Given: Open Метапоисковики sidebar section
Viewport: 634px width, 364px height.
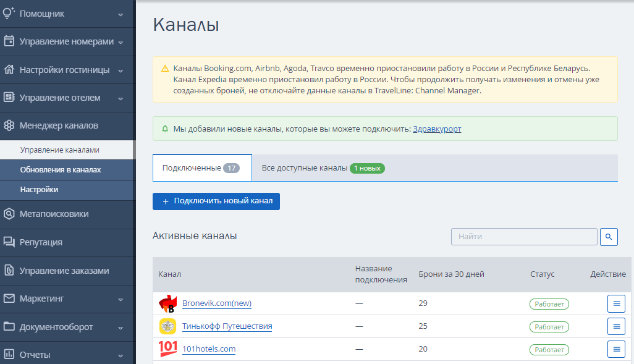Looking at the screenshot, I should coord(67,214).
